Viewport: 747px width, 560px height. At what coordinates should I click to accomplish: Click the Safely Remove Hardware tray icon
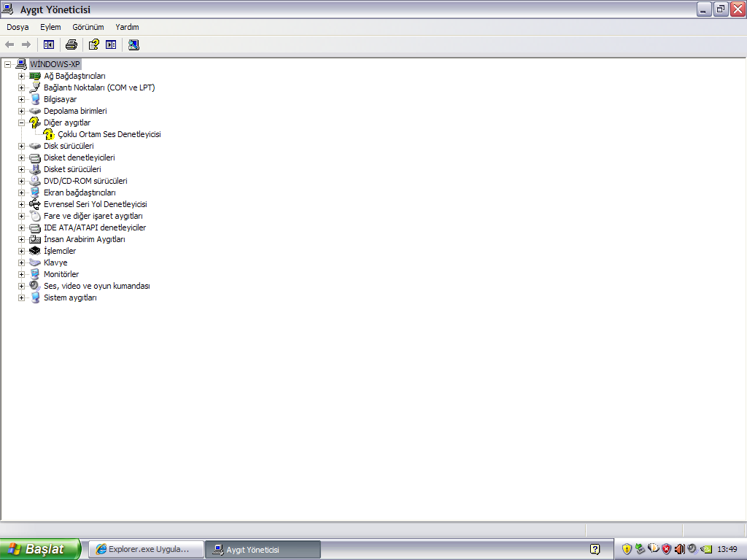pos(640,549)
